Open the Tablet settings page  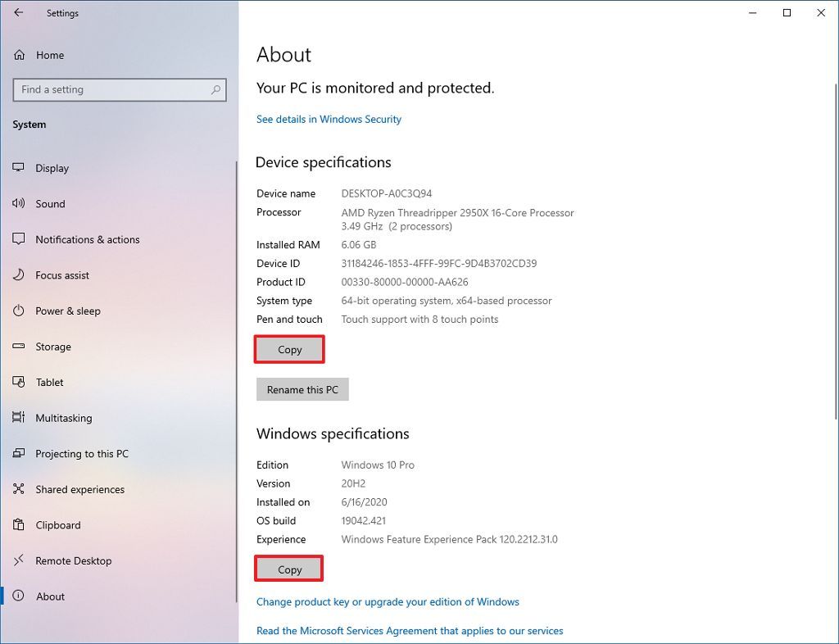coord(49,382)
